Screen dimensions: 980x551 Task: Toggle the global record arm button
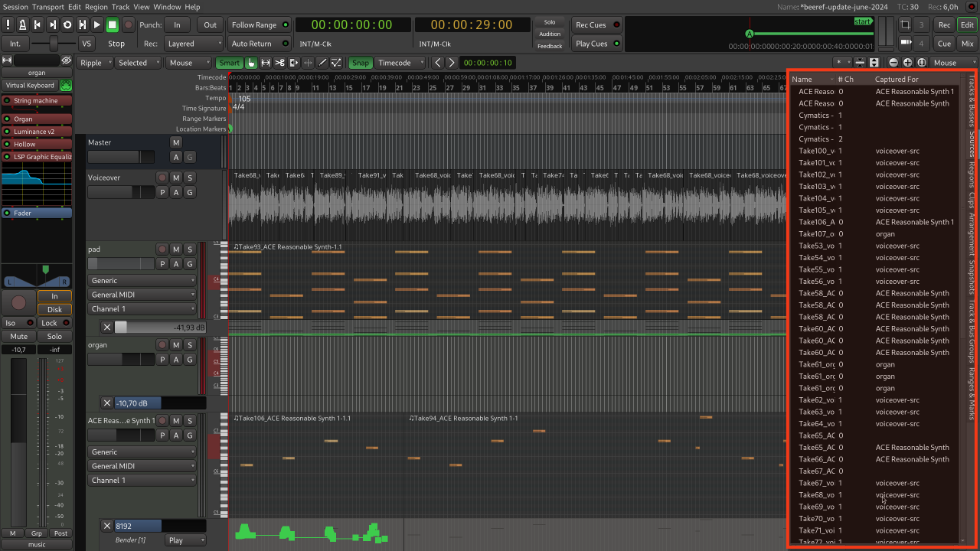pyautogui.click(x=128, y=24)
